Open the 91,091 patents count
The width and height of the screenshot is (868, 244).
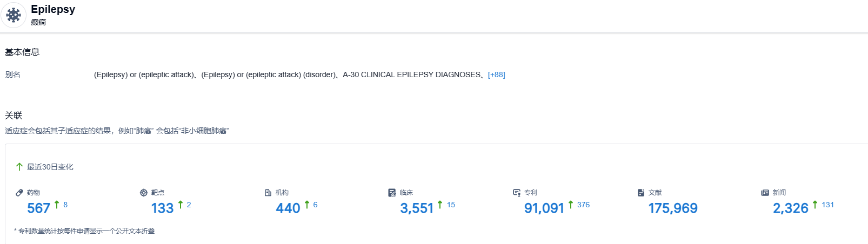click(x=544, y=208)
